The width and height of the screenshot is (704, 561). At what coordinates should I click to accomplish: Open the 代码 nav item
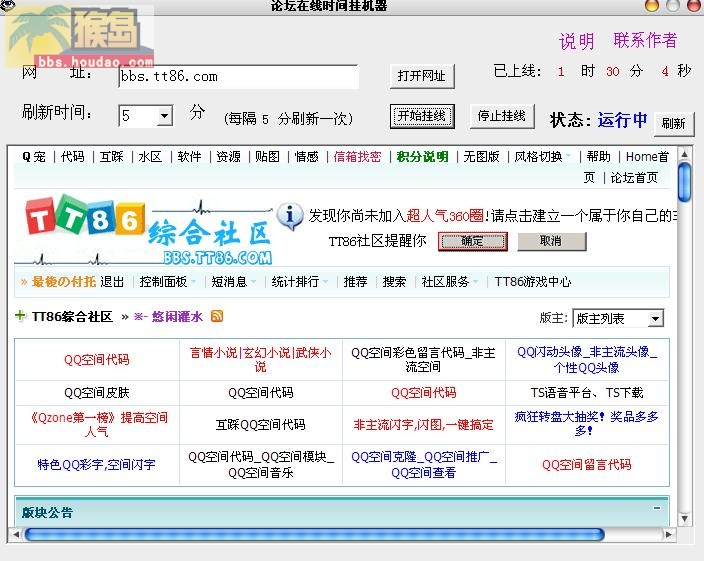[x=73, y=157]
